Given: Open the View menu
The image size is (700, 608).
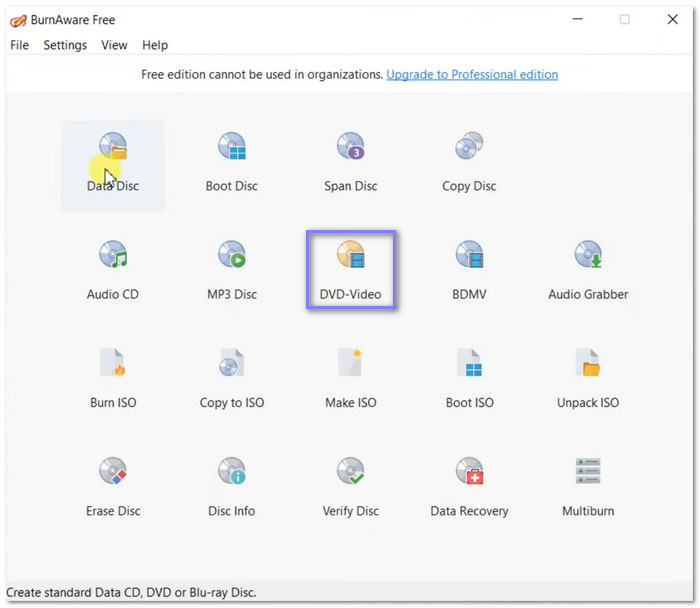Looking at the screenshot, I should click(x=114, y=45).
